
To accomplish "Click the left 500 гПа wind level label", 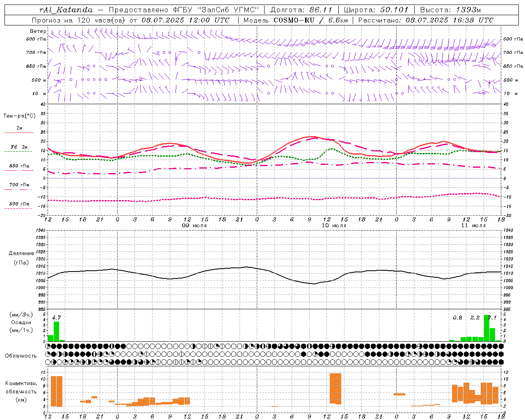I will pyautogui.click(x=36, y=39).
